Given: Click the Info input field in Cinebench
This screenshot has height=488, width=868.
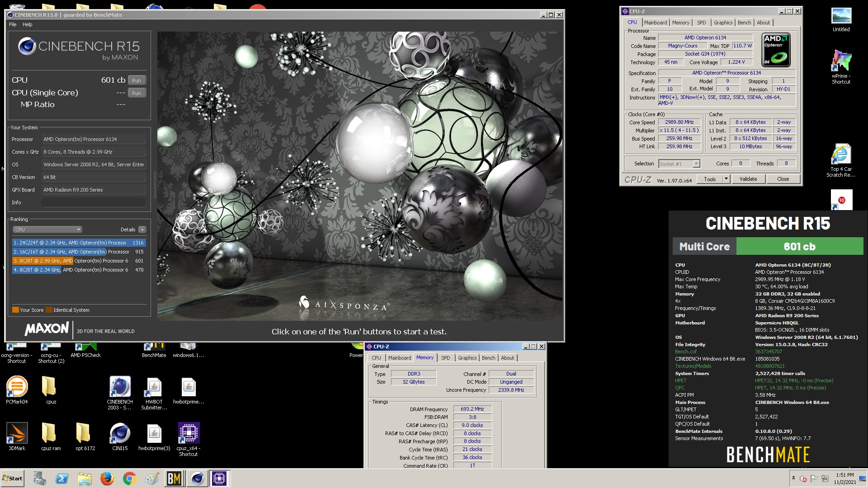Looking at the screenshot, I should tap(94, 202).
